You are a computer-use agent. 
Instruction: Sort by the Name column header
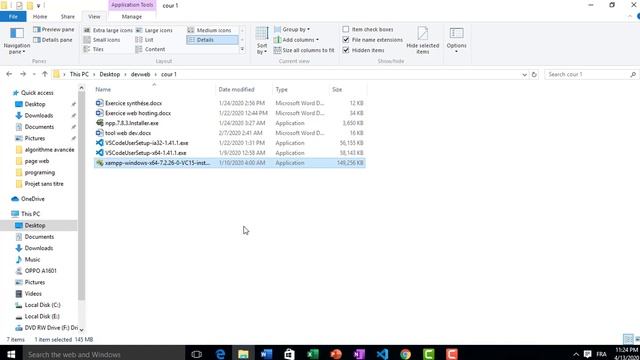154,89
